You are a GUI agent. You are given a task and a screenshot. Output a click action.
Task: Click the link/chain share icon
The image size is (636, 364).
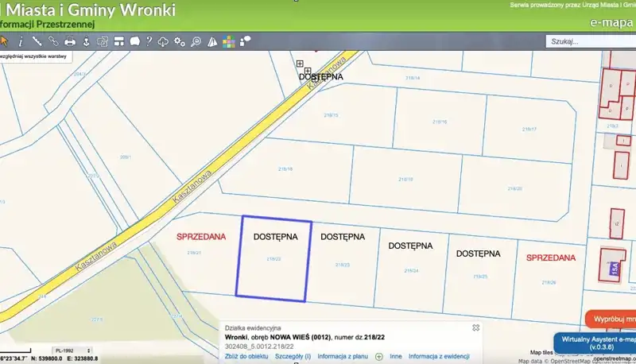click(x=52, y=41)
